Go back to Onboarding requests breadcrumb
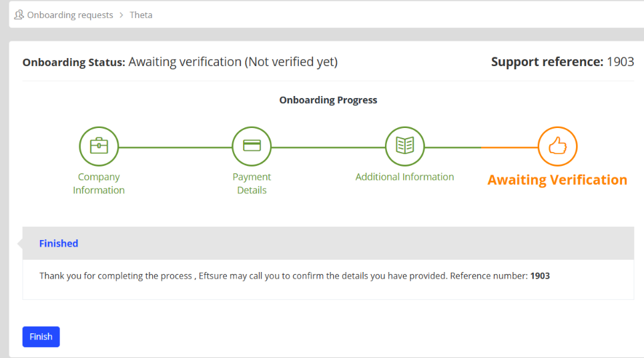The width and height of the screenshot is (644, 358). tap(70, 15)
